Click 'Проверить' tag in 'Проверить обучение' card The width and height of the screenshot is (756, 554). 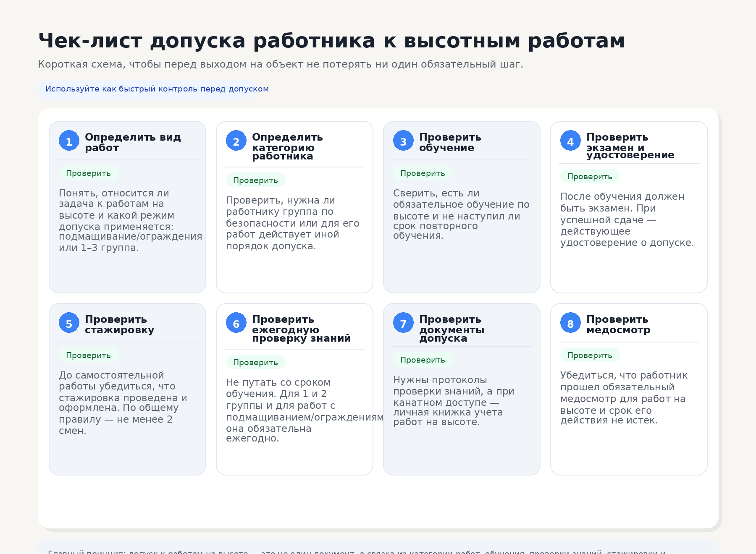[x=423, y=173]
